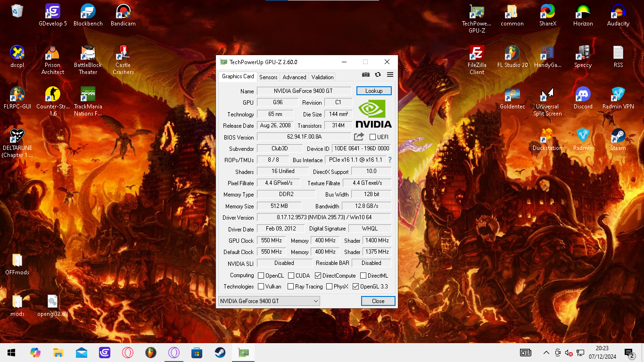
Task: Toggle the Vulkan checkbox
Action: (x=261, y=287)
